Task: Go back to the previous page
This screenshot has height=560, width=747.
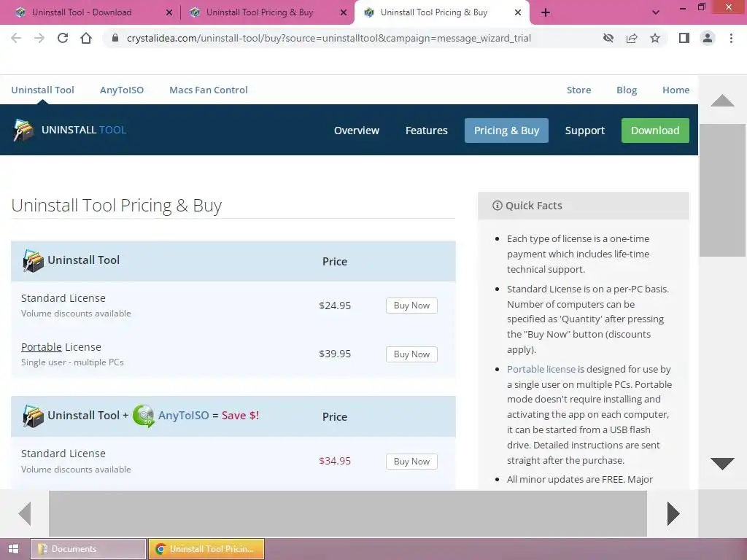Action: 16,38
